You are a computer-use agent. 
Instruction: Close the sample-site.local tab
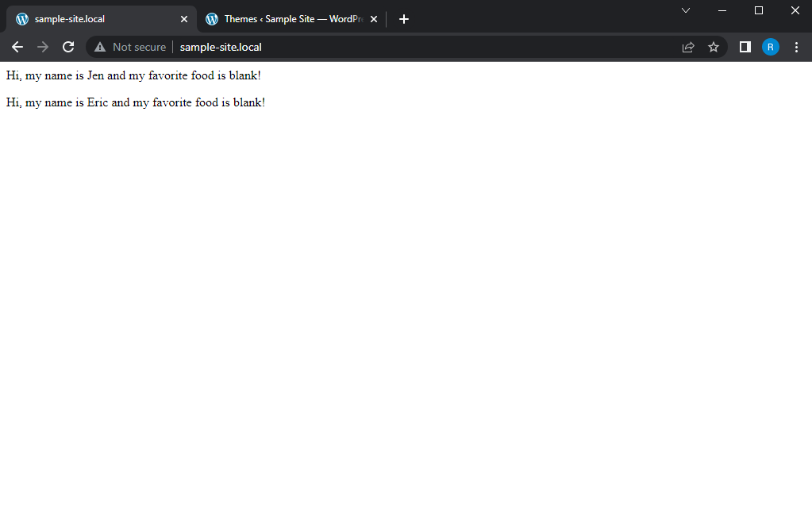[x=184, y=19]
